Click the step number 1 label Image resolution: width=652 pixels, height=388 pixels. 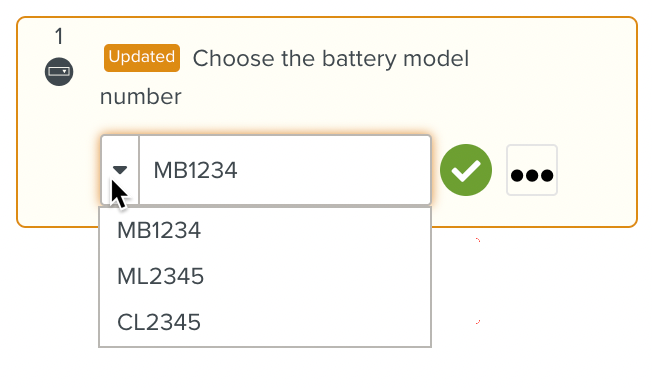click(59, 37)
